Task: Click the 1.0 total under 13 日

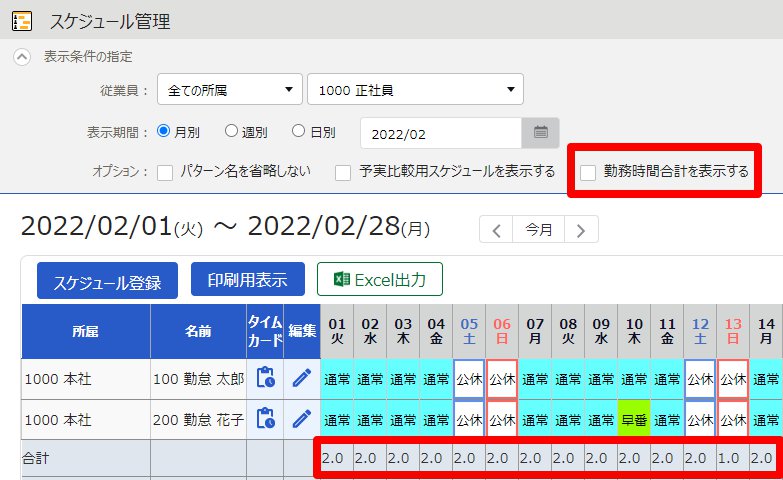Action: point(728,458)
